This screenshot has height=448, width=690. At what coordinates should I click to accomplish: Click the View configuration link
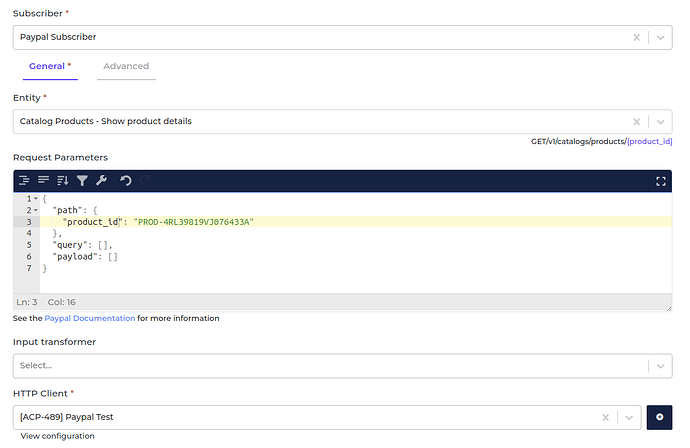click(58, 436)
